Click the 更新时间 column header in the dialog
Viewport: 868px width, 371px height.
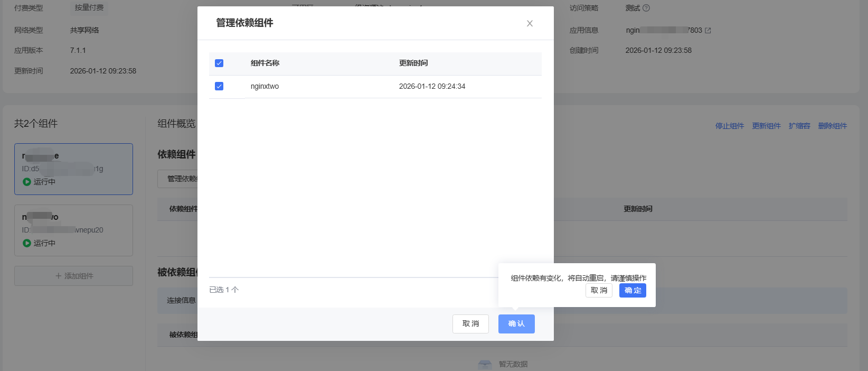[413, 63]
